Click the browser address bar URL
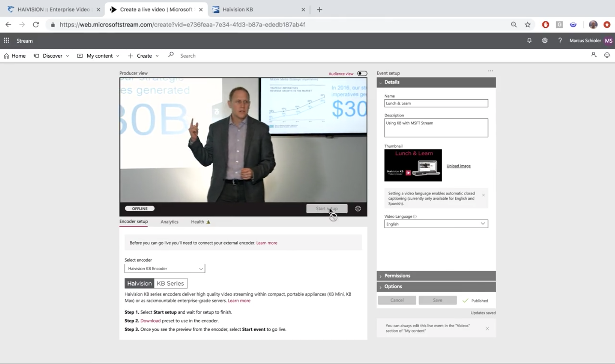 (182, 24)
